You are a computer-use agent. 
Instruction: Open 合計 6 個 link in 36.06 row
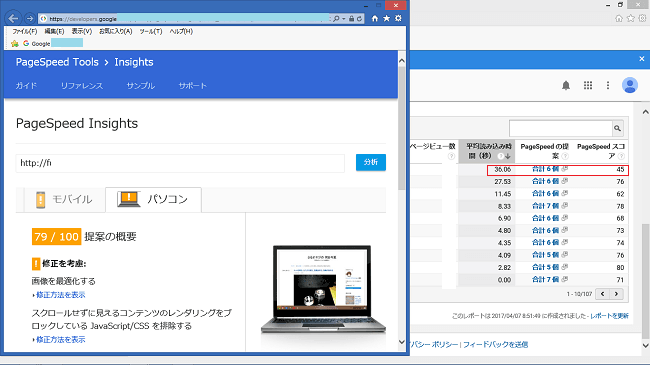pos(546,169)
